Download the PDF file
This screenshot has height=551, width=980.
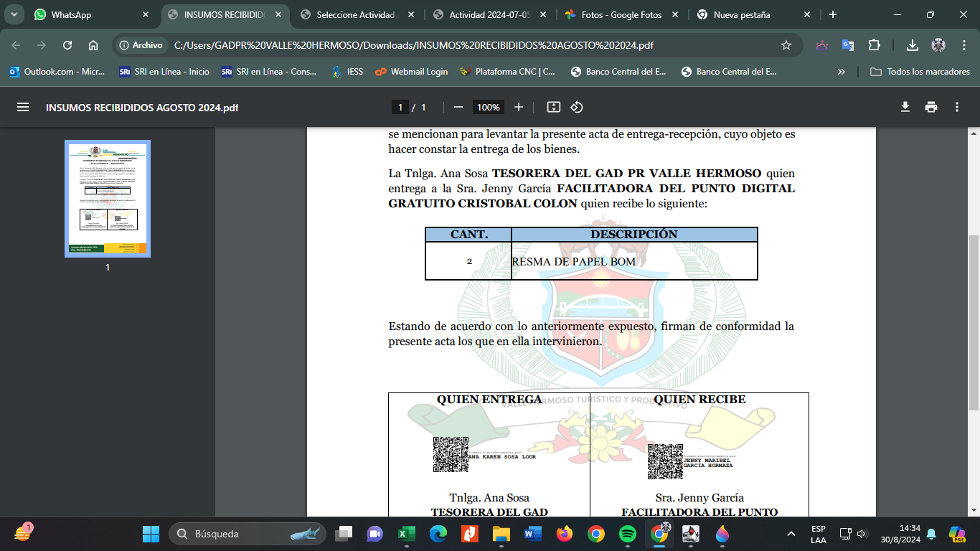tap(905, 107)
